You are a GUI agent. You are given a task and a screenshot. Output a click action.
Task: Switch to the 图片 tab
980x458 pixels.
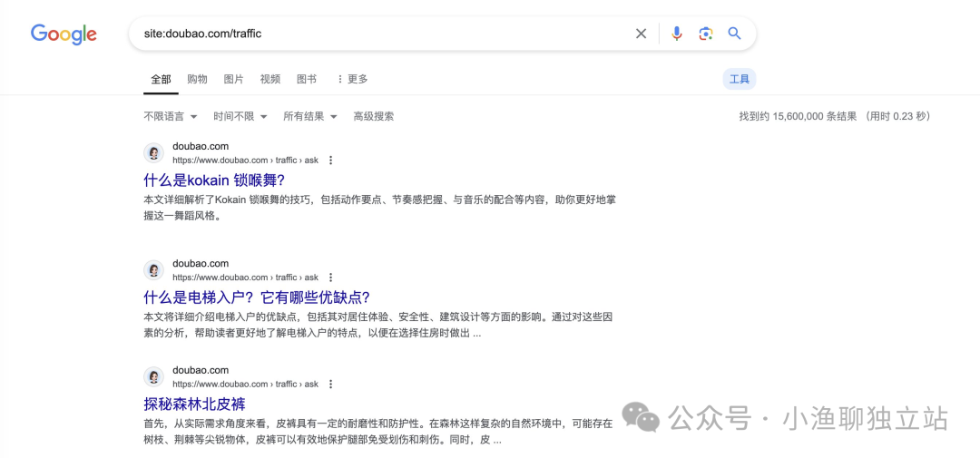click(x=234, y=79)
